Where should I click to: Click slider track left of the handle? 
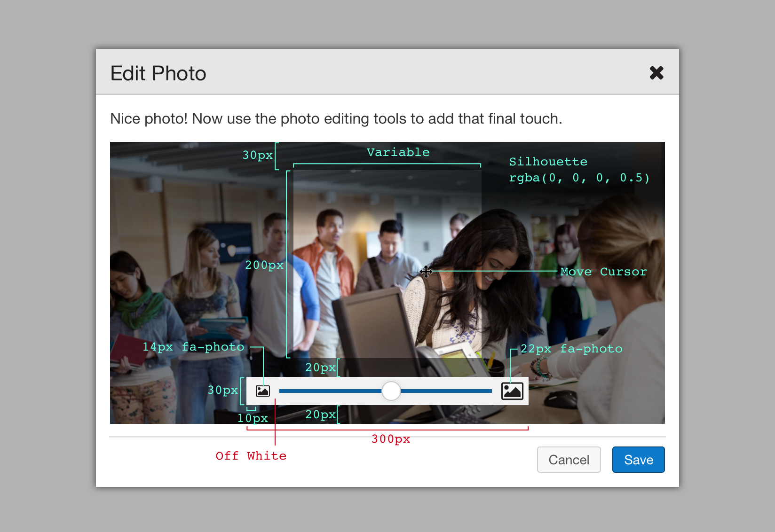point(329,391)
